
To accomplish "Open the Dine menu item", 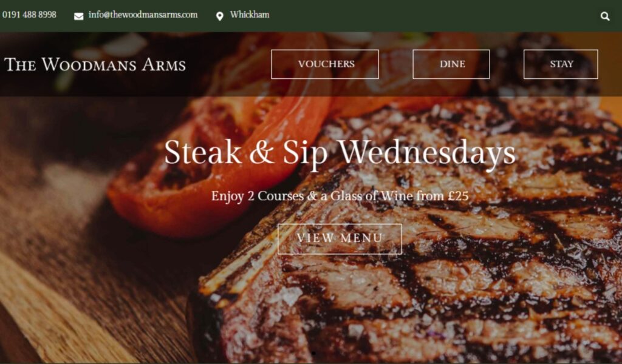I will (451, 64).
